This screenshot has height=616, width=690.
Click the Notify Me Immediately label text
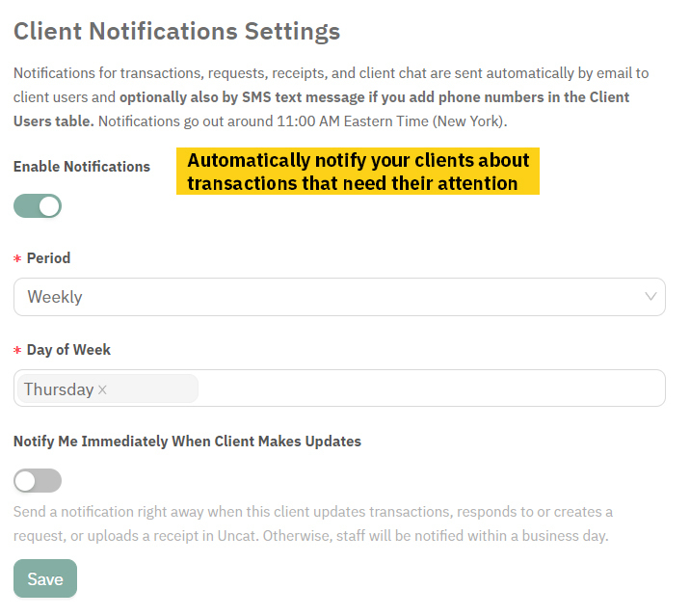187,442
